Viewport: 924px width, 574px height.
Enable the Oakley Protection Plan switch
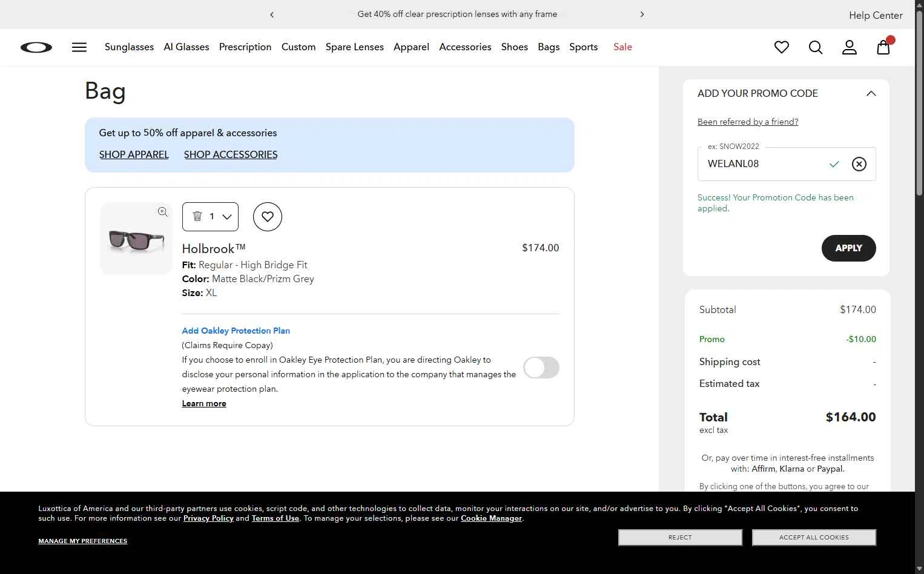click(x=541, y=368)
